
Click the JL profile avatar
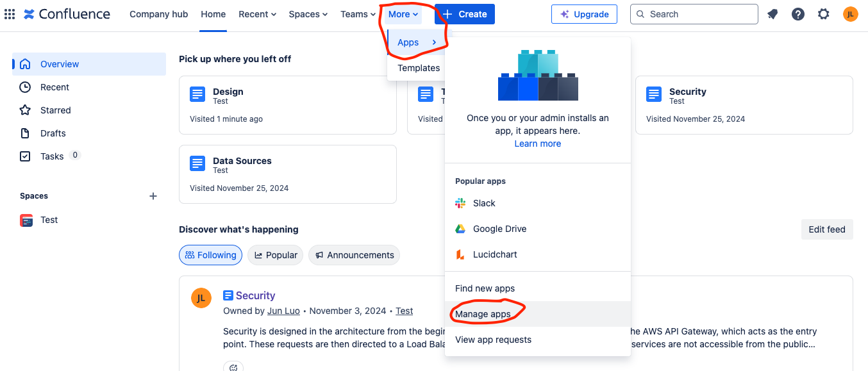(x=850, y=14)
